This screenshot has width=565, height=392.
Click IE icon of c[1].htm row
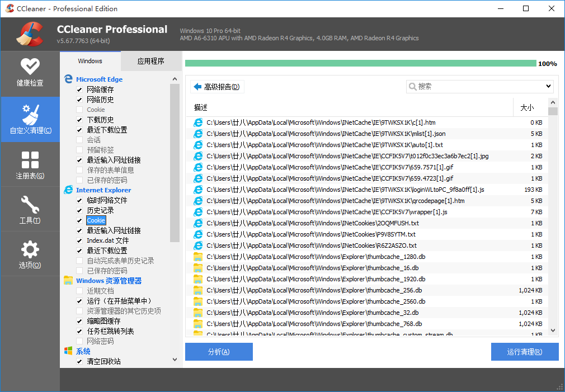click(198, 122)
